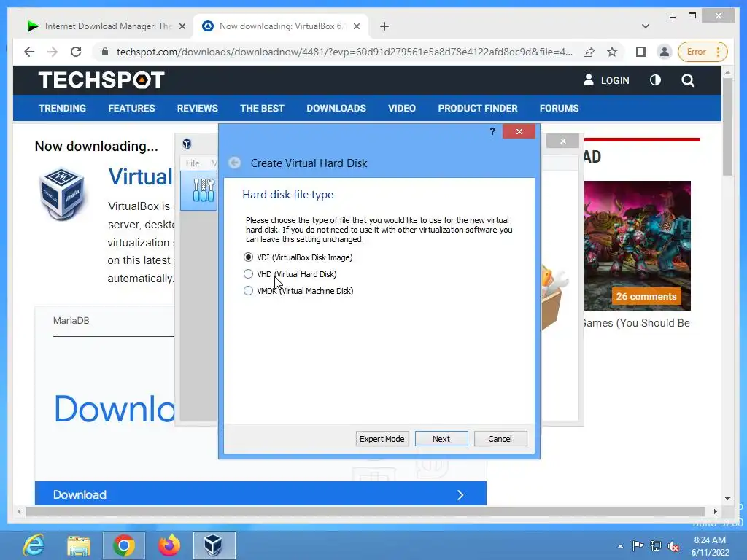
Task: Open a new Chrome tab
Action: coord(384,26)
